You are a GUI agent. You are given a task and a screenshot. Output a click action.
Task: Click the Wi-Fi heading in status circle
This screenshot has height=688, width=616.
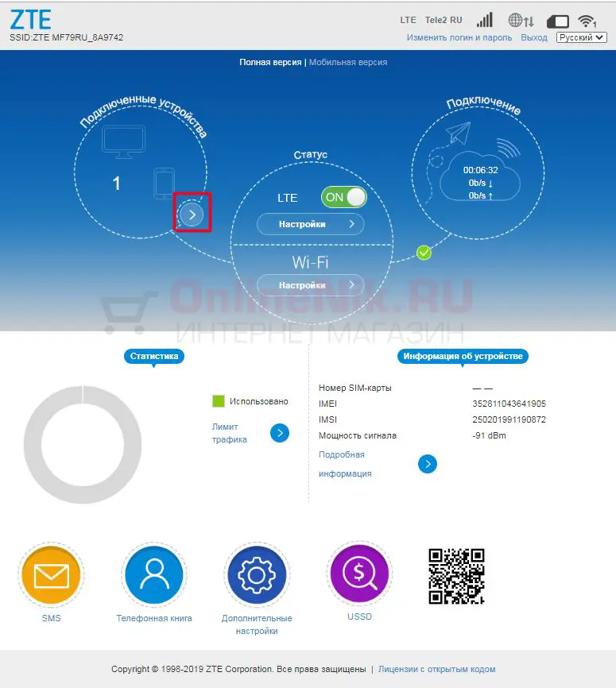[x=311, y=262]
